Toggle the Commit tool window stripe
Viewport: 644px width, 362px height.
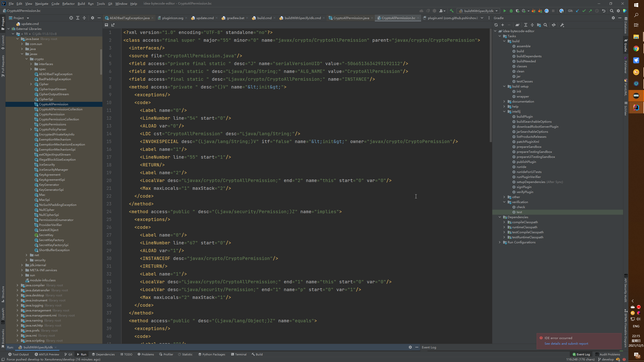point(3,42)
